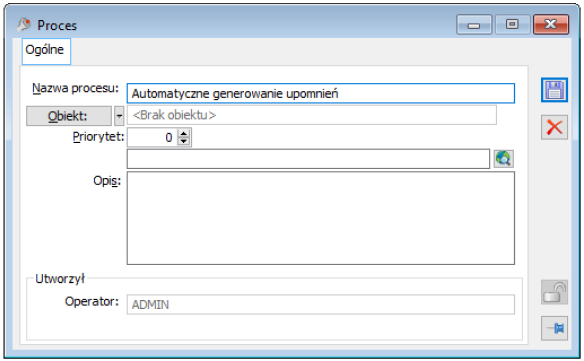The image size is (584, 361).
Task: Click the Priorytet label
Action: 98,137
